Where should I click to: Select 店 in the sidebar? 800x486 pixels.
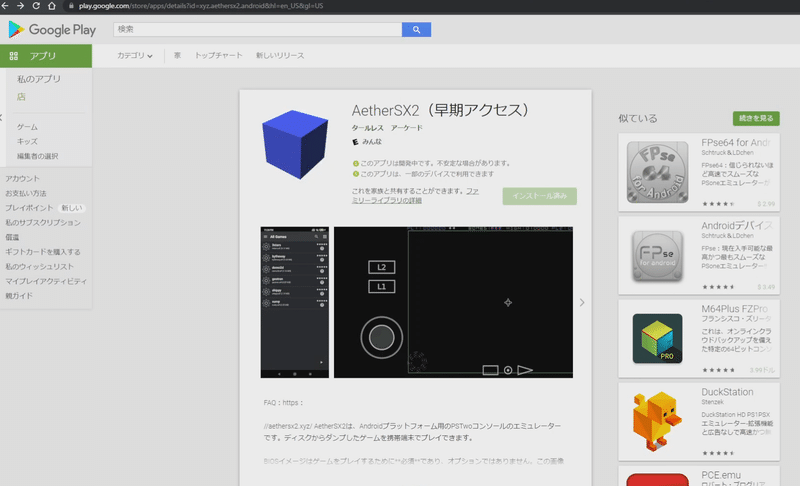[x=21, y=96]
